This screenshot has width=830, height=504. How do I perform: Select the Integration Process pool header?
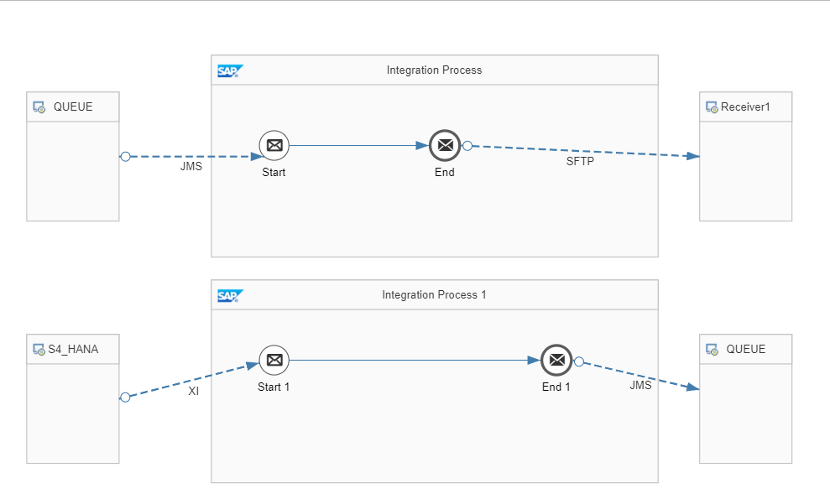pos(434,70)
